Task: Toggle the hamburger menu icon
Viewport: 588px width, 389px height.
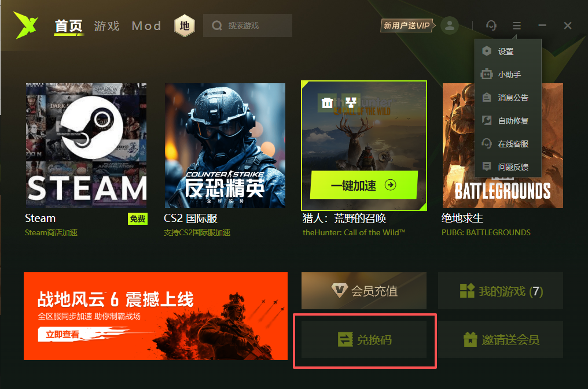Action: coord(517,25)
